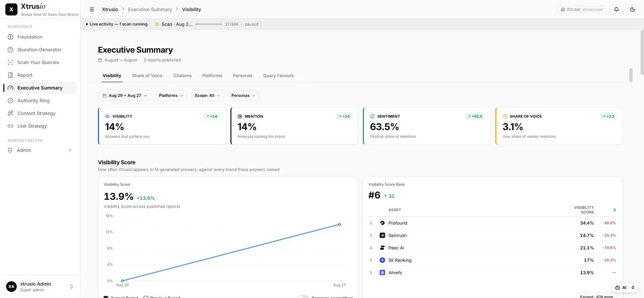Click the Mention card +14 change badge
Image resolution: width=644 pixels, height=298 pixels.
[x=344, y=116]
